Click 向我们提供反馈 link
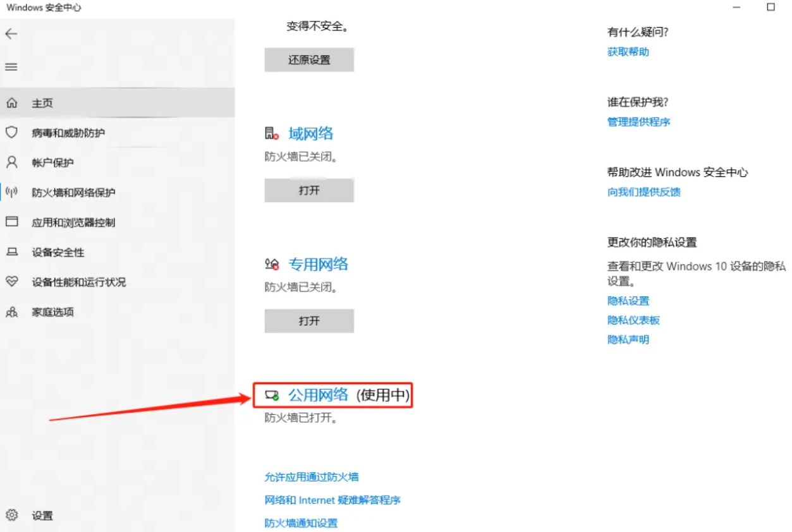Viewport: 792px width, 532px height. [x=644, y=192]
